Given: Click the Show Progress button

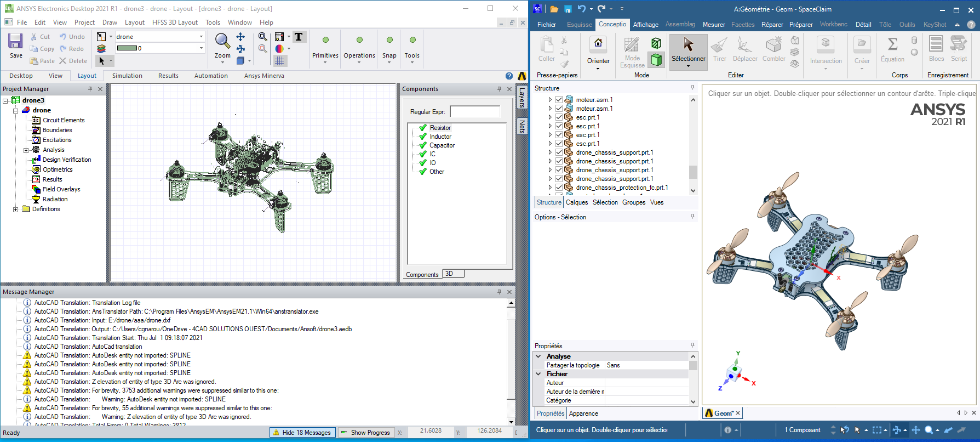Looking at the screenshot, I should [x=365, y=433].
